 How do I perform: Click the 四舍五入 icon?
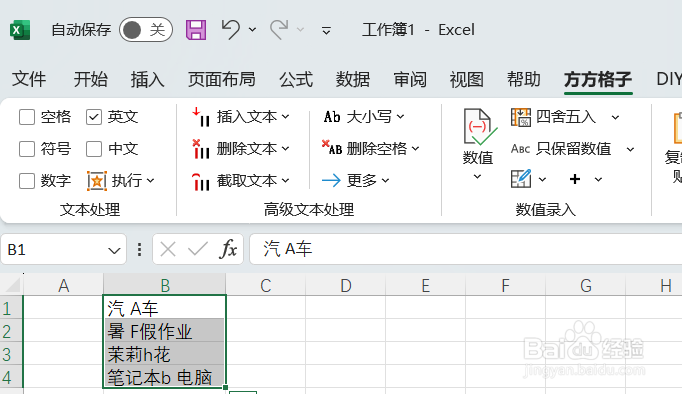521,117
